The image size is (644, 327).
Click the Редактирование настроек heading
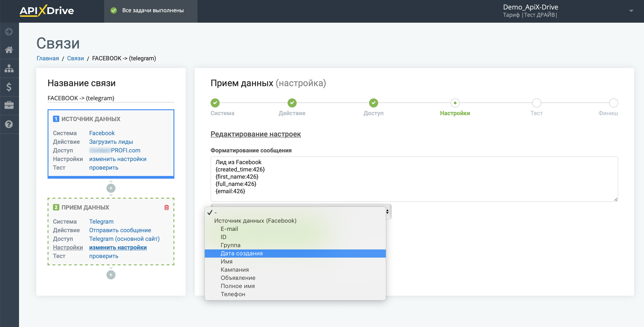coord(255,134)
